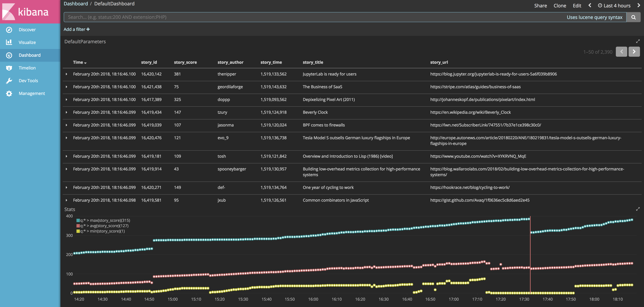Screen dimensions: 644x307
Task: Click author name thenipper
Action: point(227,74)
